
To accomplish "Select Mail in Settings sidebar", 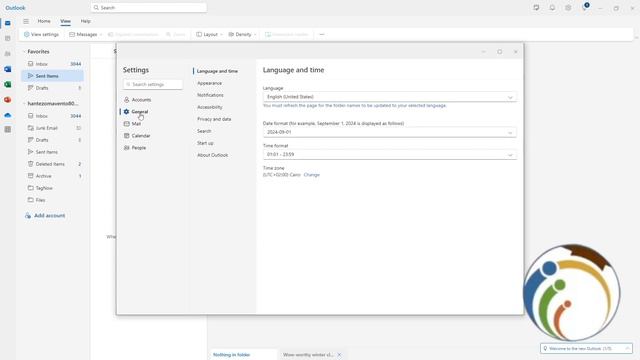I will coord(132,124).
